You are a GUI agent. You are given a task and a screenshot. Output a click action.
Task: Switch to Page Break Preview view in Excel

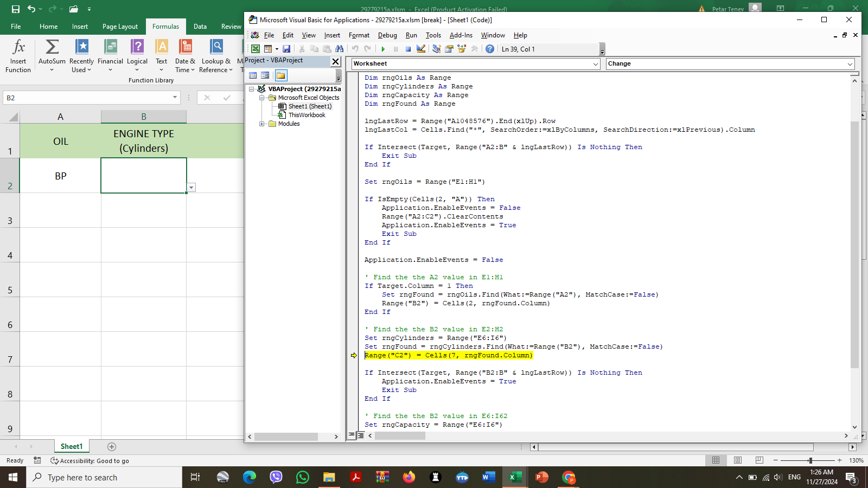click(759, 460)
